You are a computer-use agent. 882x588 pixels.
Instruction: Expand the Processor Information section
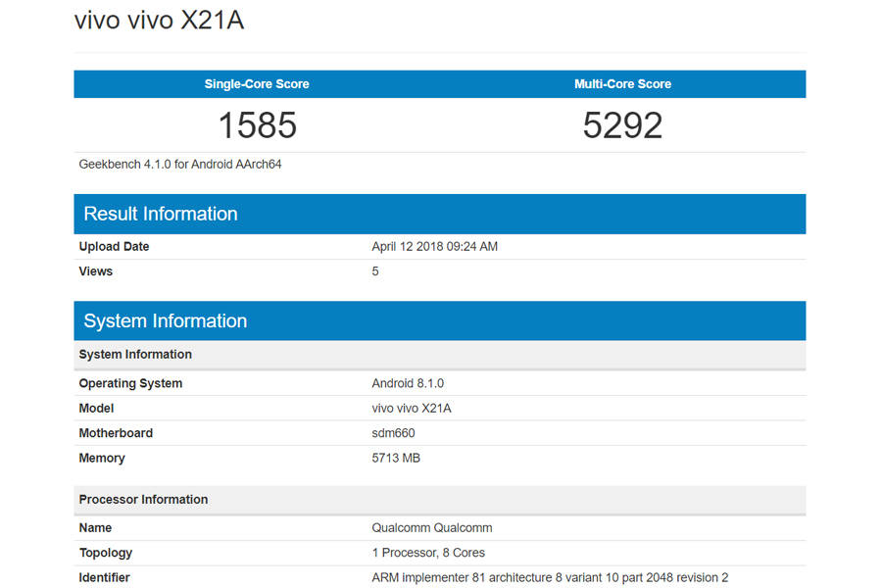click(143, 499)
